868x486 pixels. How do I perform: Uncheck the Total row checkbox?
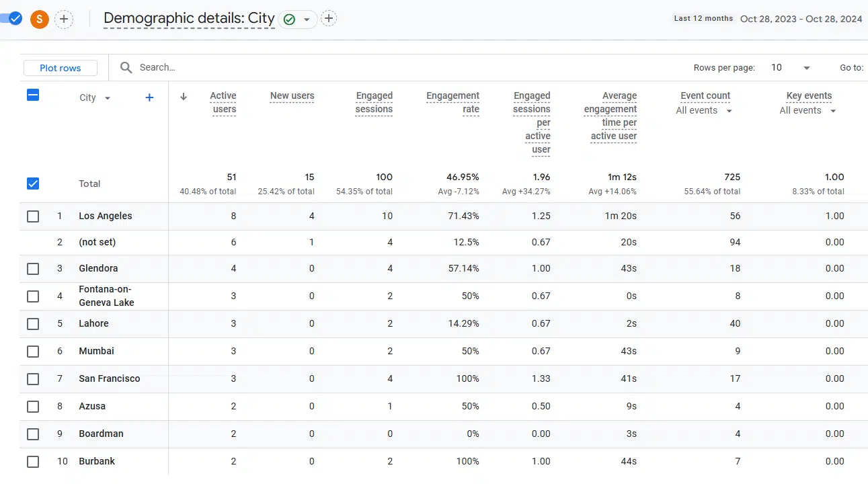point(33,184)
